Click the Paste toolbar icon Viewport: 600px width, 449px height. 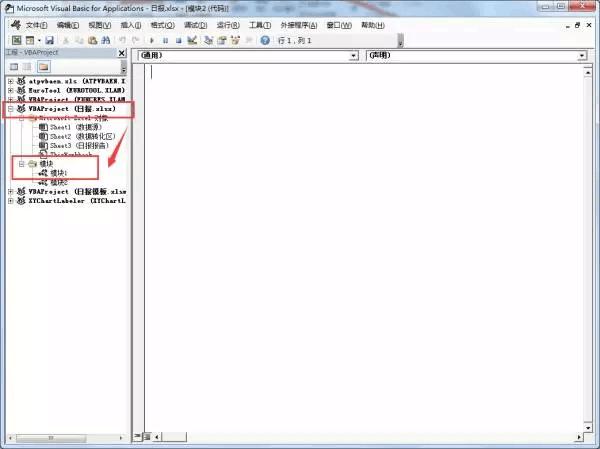(92, 40)
